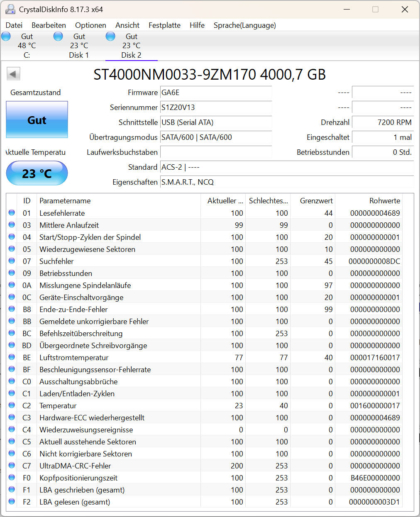
Task: Switch to the C: drive tab label
Action: (27, 55)
